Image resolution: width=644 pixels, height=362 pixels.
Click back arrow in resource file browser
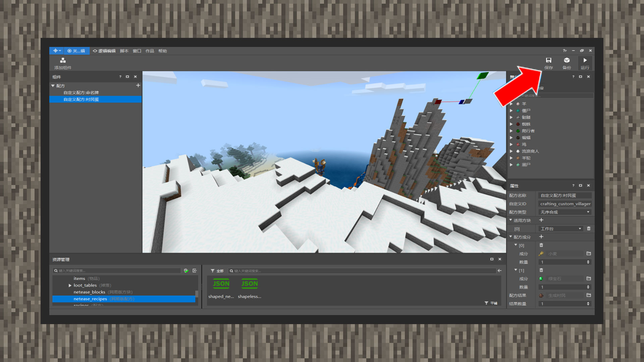(499, 270)
